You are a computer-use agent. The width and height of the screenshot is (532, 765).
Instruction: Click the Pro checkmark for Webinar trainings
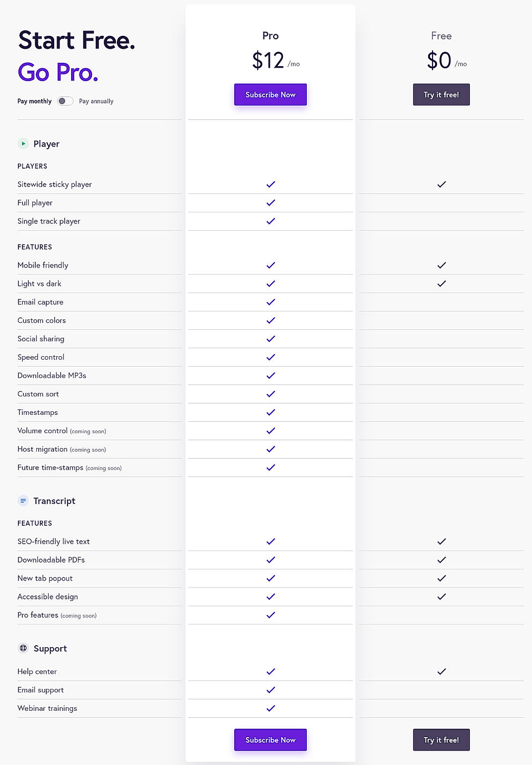click(270, 708)
